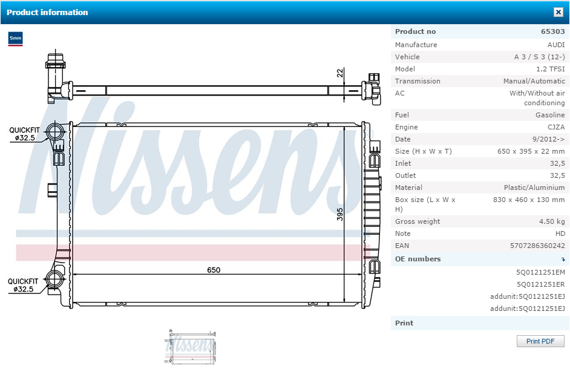Click the 650 width dimension label
This screenshot has height=392, width=570.
coord(214,270)
